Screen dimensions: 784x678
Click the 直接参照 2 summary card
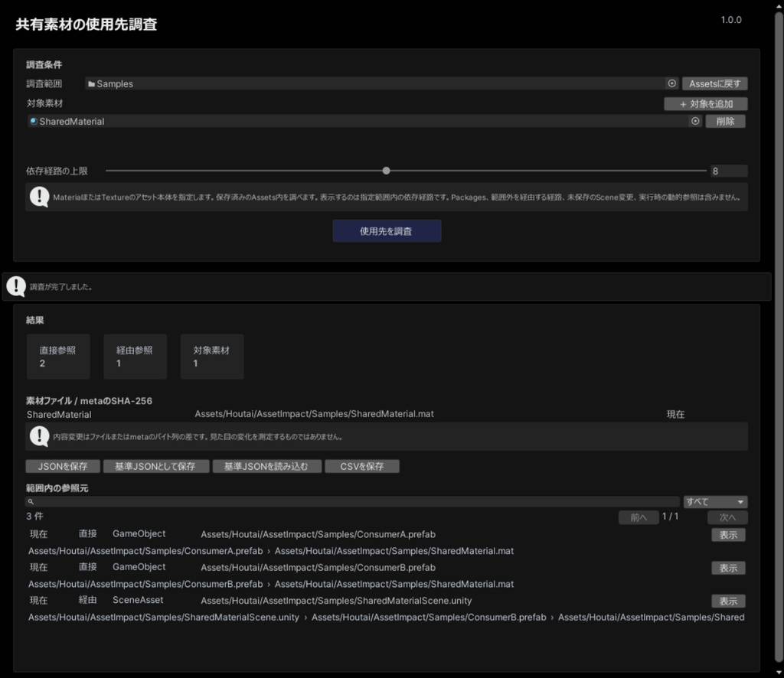pos(58,357)
